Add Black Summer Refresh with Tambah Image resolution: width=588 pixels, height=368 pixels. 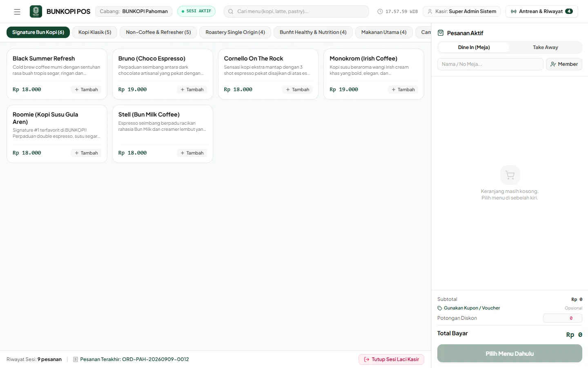(86, 90)
